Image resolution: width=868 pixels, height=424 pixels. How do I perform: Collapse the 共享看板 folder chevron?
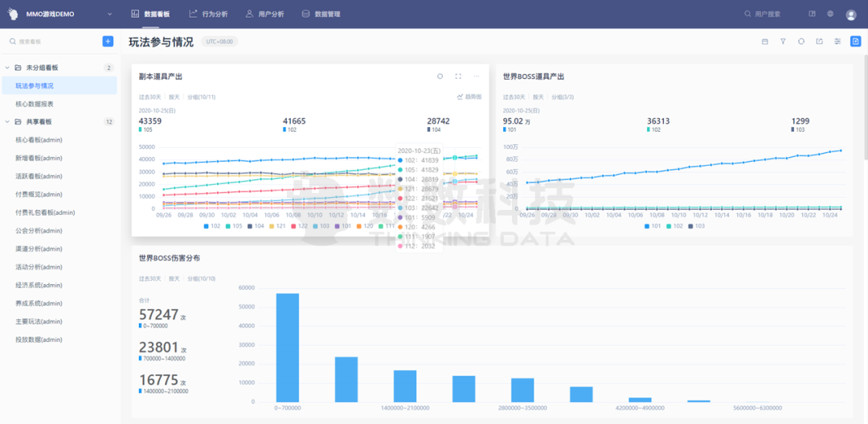7,122
